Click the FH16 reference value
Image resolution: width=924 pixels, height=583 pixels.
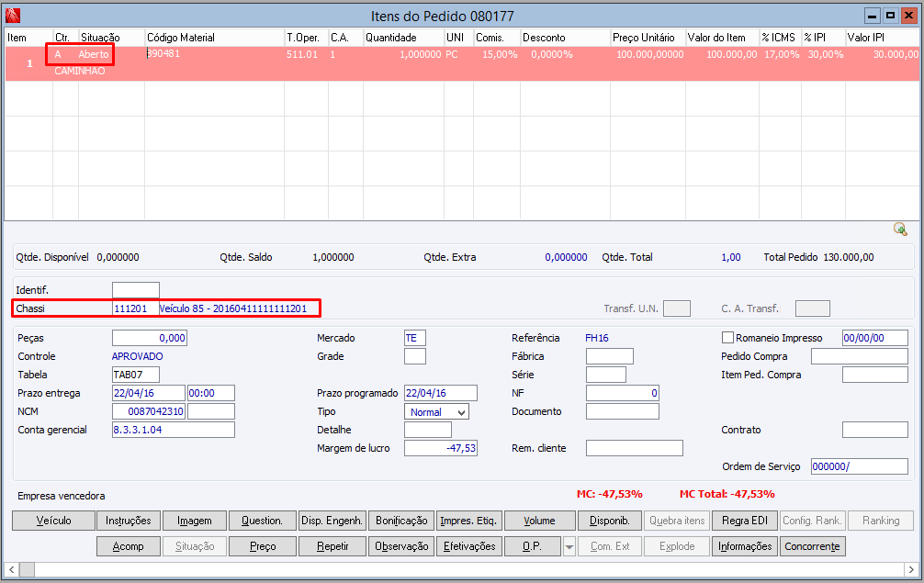click(597, 338)
